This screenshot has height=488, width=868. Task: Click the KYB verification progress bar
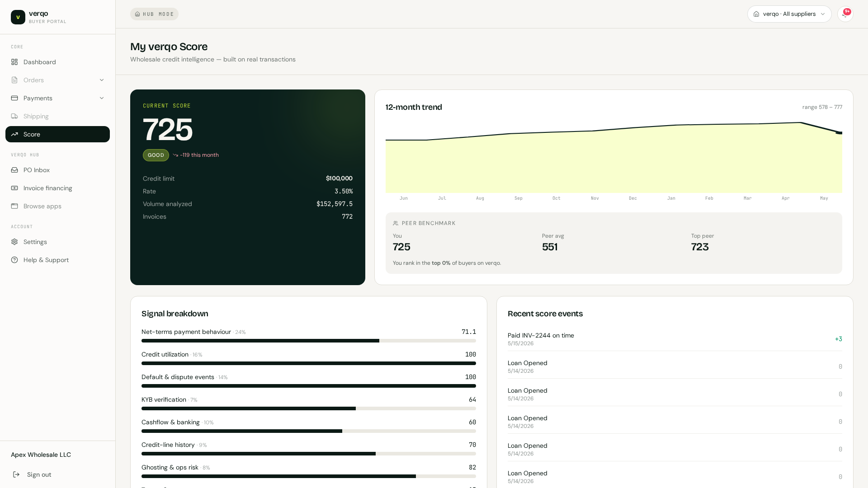click(x=309, y=408)
